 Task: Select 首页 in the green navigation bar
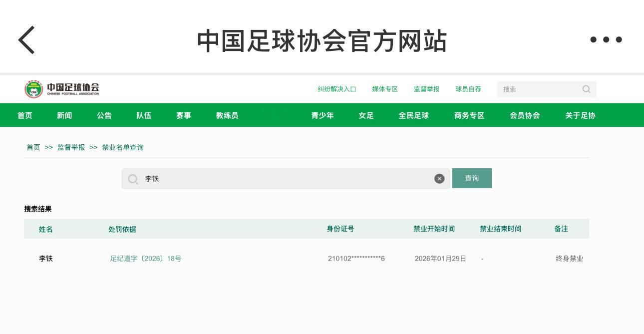pyautogui.click(x=25, y=116)
